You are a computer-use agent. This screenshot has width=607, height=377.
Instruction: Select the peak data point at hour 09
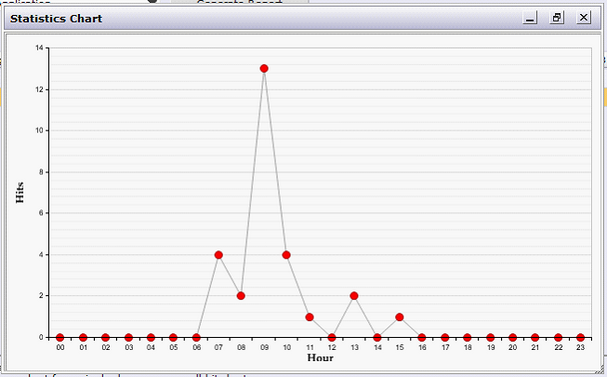pyautogui.click(x=264, y=69)
